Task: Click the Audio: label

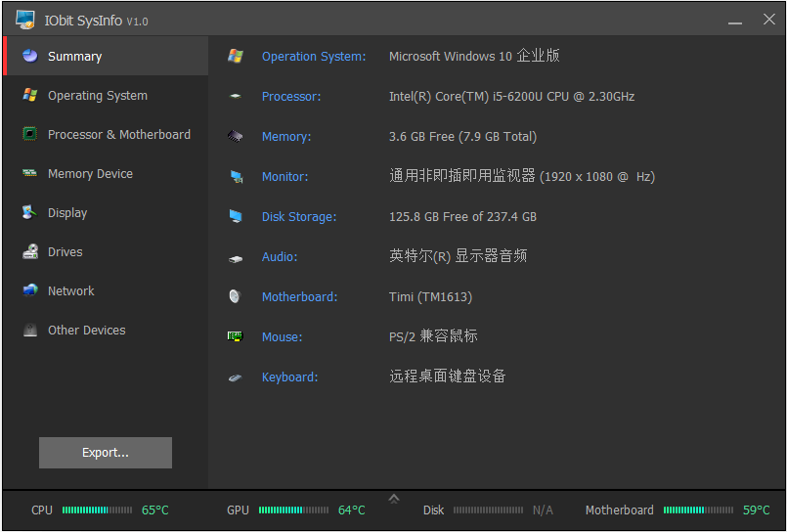Action: [x=280, y=257]
